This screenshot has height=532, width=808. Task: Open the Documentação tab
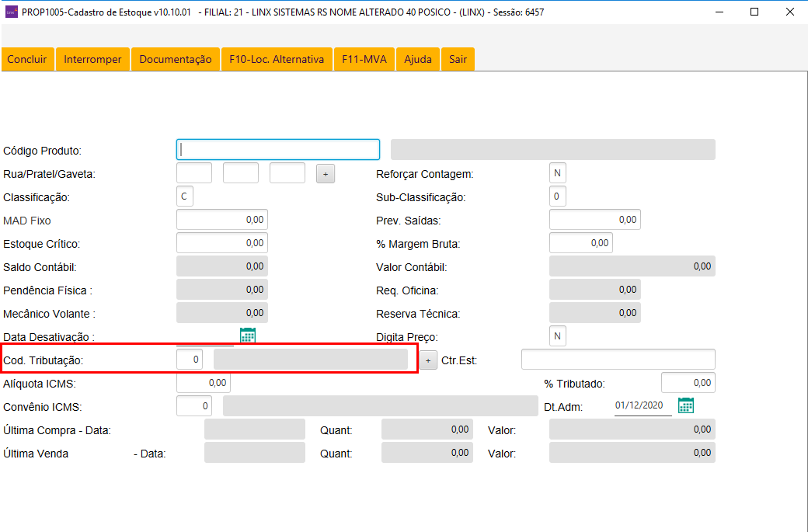(x=176, y=59)
